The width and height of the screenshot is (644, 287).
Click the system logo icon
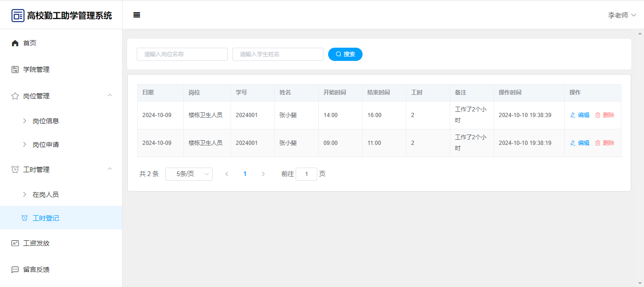[18, 16]
